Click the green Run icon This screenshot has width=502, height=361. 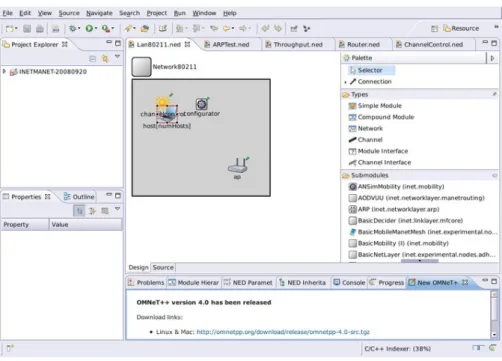[x=89, y=29]
